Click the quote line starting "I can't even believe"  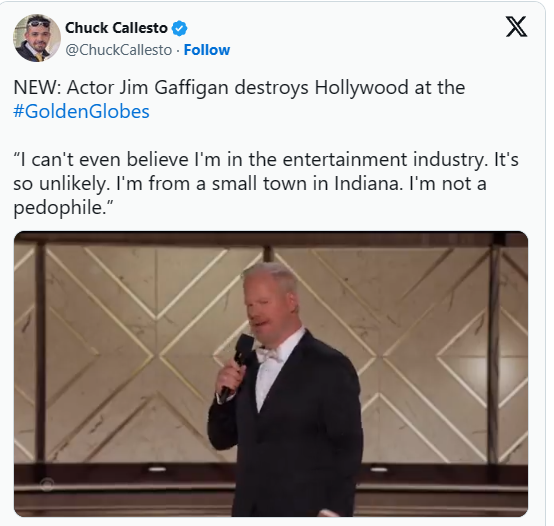[266, 159]
